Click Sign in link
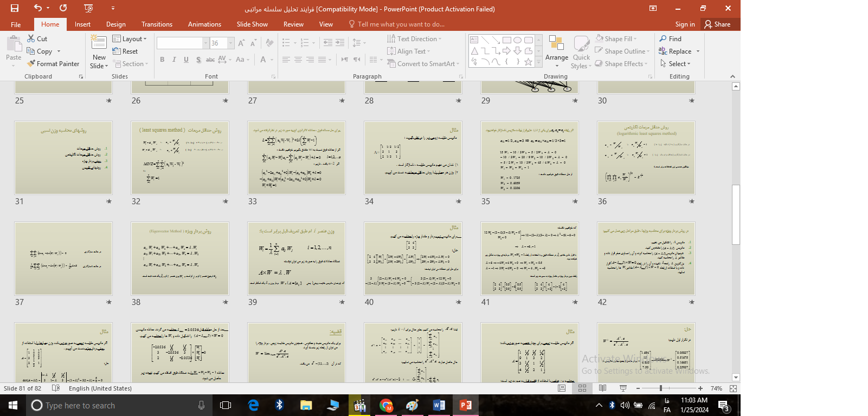Viewport: 868px width, 416px height. (685, 24)
